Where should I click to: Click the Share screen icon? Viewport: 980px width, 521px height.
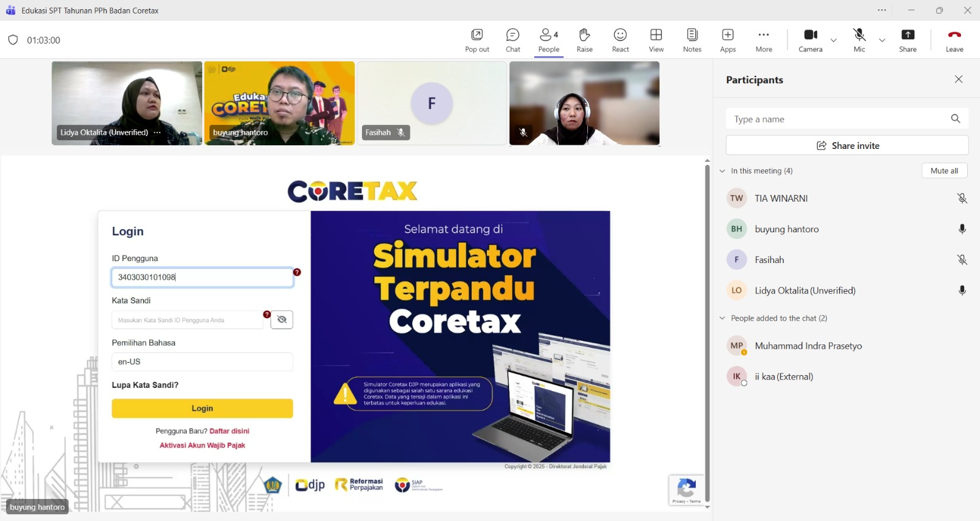pyautogui.click(x=907, y=40)
